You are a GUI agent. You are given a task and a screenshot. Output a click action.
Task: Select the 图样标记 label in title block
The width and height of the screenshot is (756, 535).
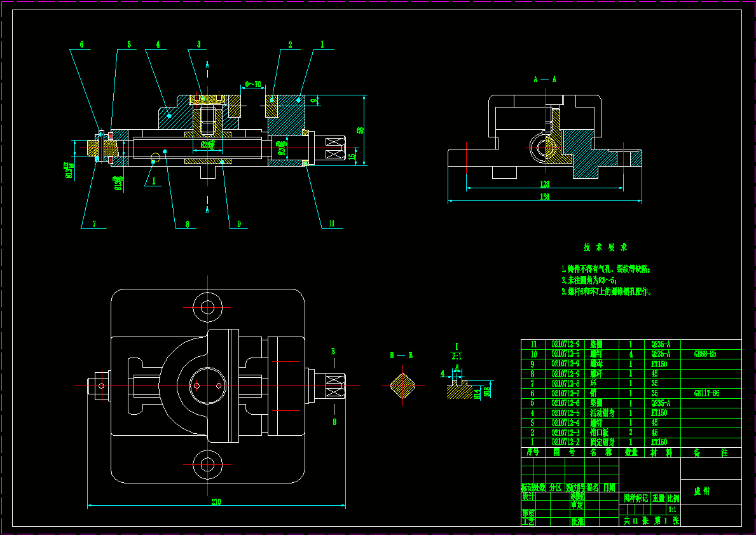point(635,498)
